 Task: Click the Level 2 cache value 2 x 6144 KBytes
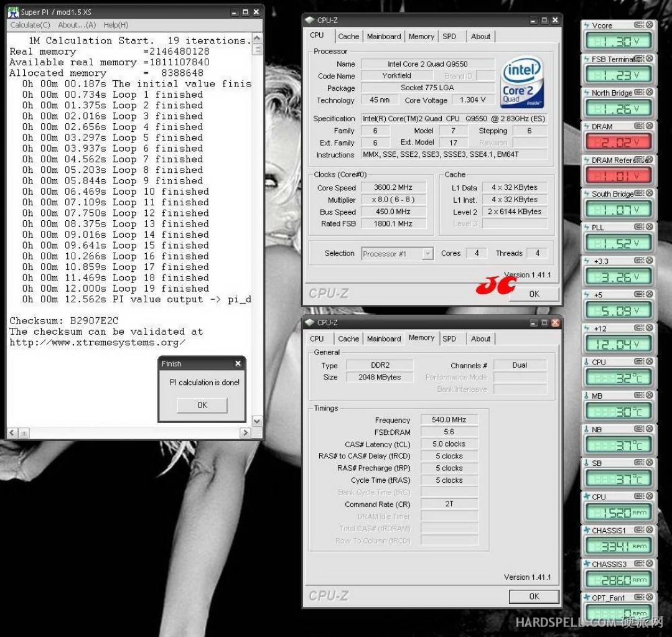515,212
